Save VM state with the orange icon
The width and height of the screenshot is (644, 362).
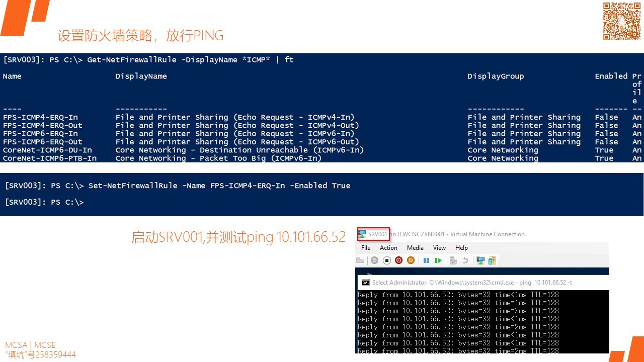(x=411, y=260)
